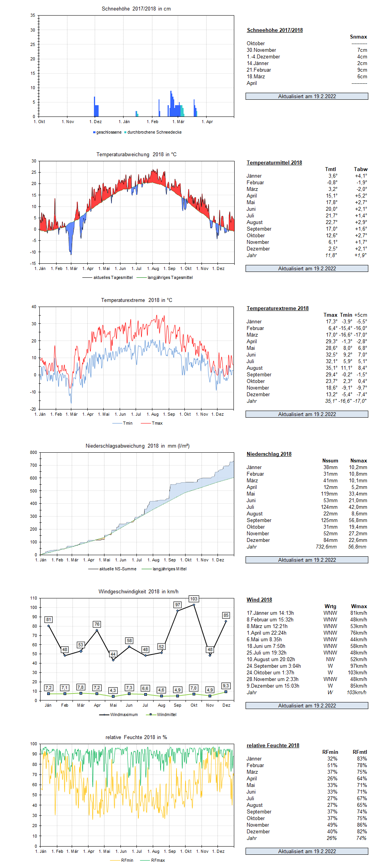This screenshot has height=868, width=373.
Task: Click the 103 wind maximum data label
Action: coord(194,599)
